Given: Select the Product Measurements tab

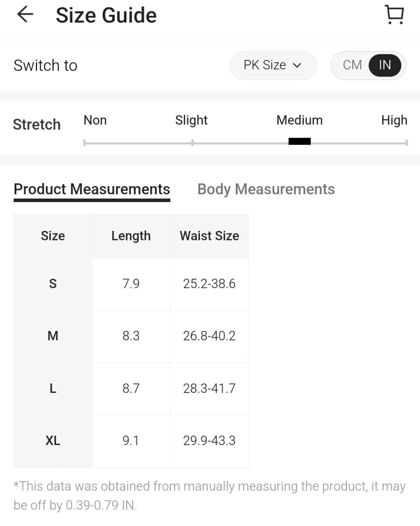Looking at the screenshot, I should point(92,189).
